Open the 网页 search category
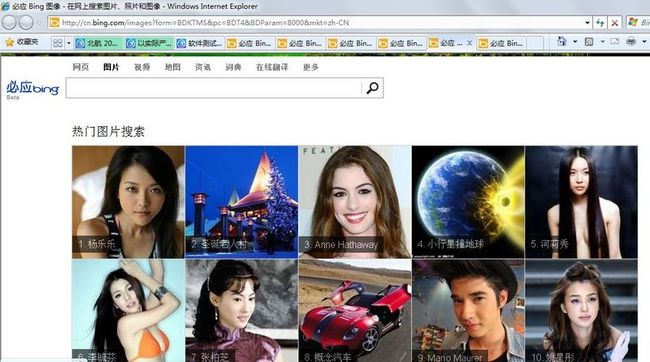Viewport: 650px width, 362px height. point(80,67)
